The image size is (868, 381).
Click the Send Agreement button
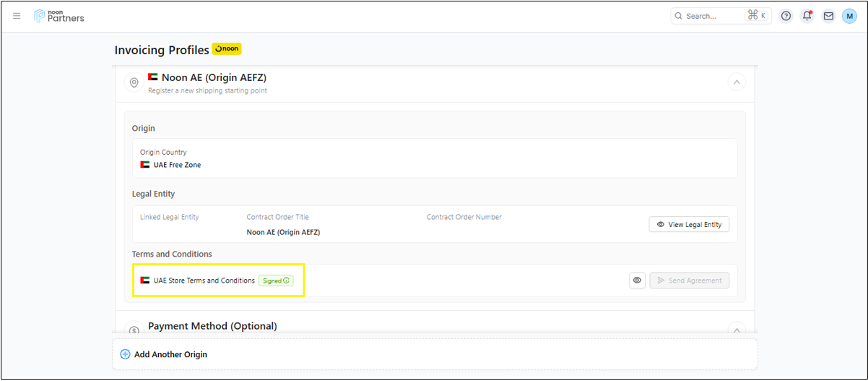pyautogui.click(x=689, y=281)
